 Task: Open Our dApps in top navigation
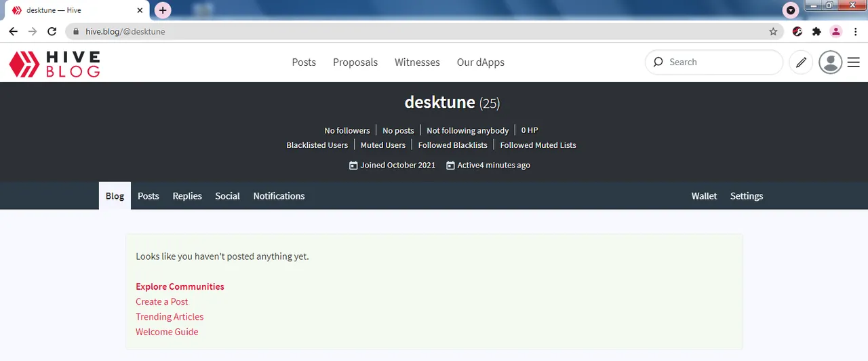[x=481, y=62]
